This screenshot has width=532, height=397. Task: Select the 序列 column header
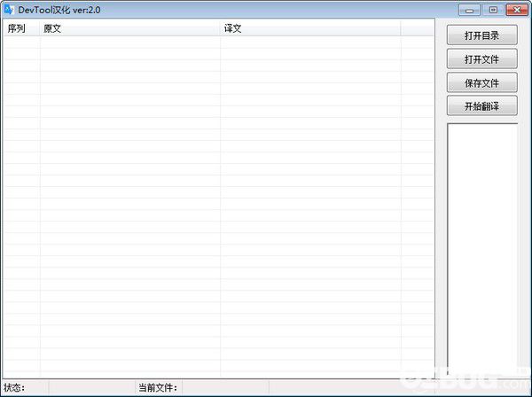(x=21, y=28)
